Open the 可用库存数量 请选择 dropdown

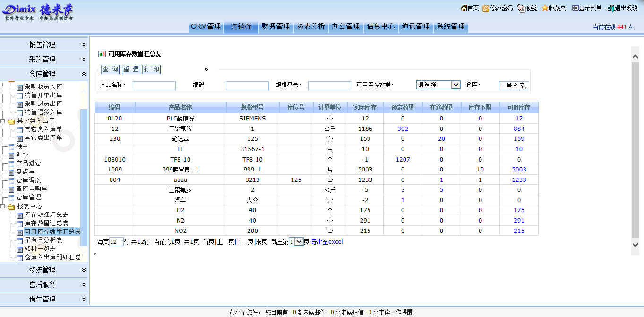(455, 85)
